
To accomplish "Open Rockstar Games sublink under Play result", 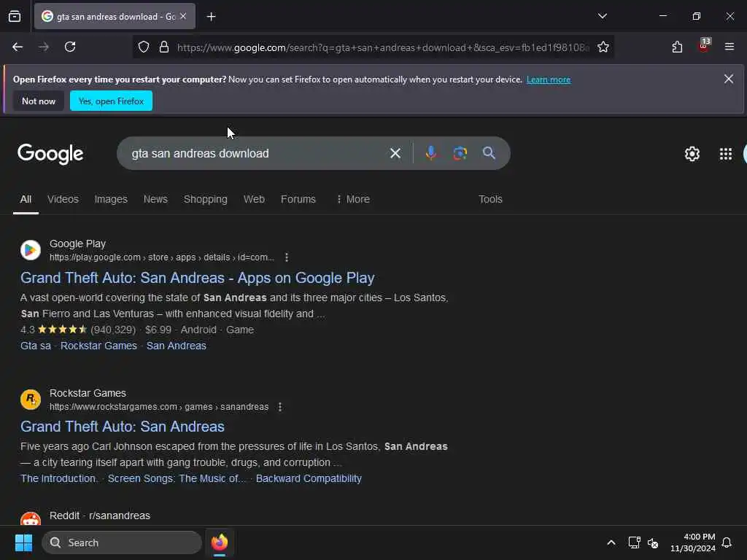I will [98, 346].
